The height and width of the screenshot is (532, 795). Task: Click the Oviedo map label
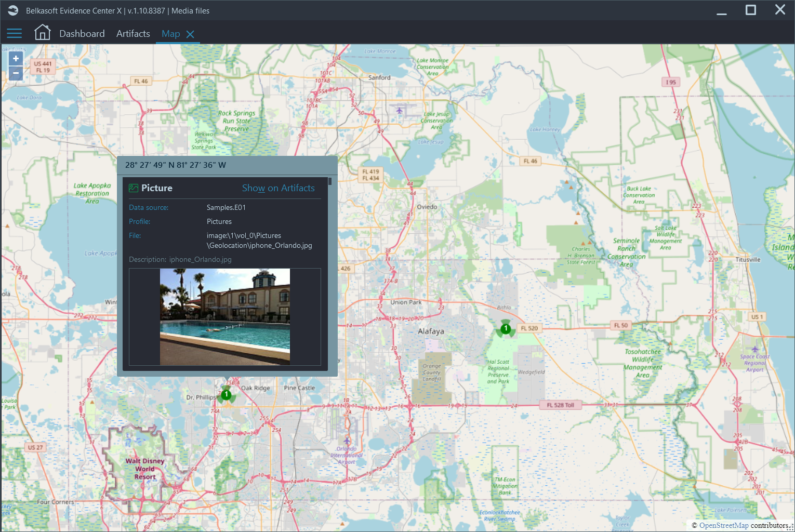point(427,207)
